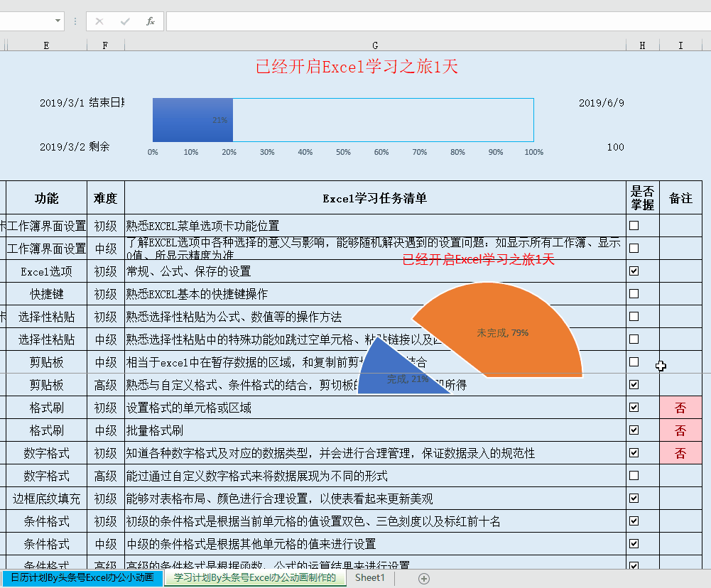Click the formula bar confirm checkmark icon
This screenshot has width=711, height=588.
click(125, 21)
